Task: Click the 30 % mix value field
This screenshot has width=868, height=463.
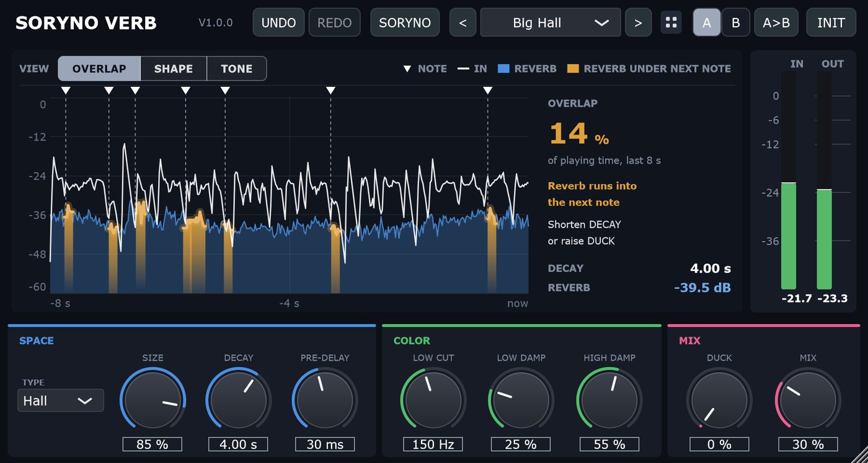Action: pyautogui.click(x=808, y=444)
